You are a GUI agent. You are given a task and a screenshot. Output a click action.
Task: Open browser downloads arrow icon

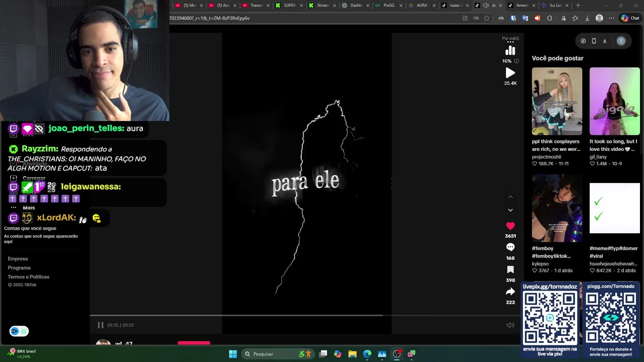coord(587,18)
